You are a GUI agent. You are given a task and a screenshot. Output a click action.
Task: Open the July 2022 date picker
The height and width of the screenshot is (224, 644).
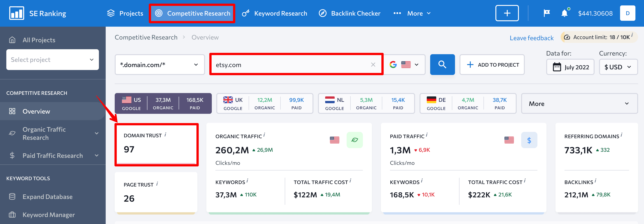point(570,67)
